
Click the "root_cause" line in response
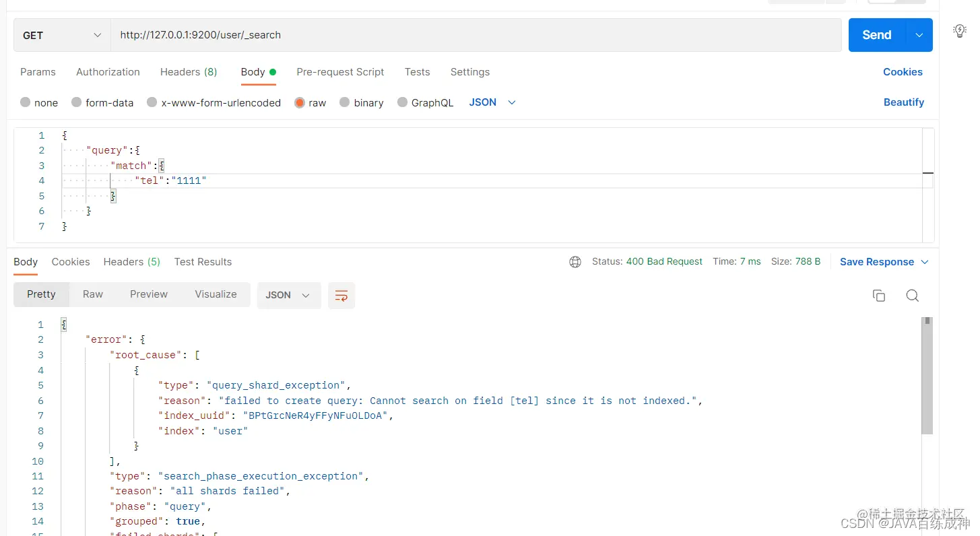pos(155,355)
